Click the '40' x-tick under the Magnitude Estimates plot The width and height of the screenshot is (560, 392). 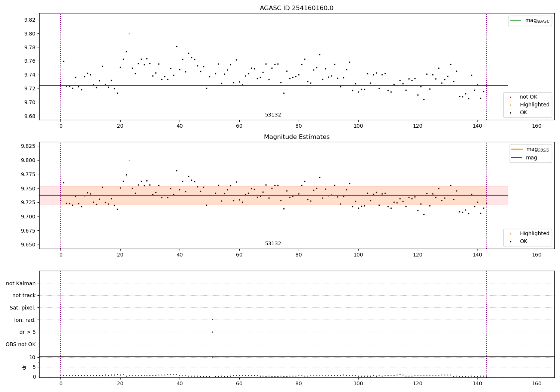tap(180, 255)
